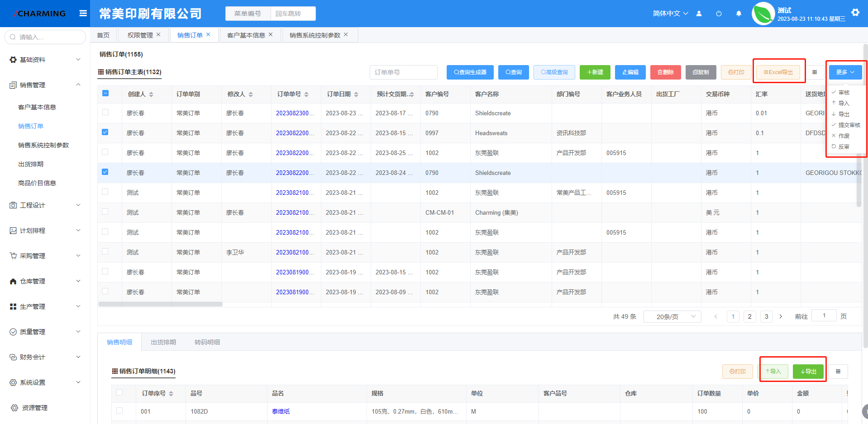
Task: Check the row for customer 0790 dated 2023-08-23
Action: tap(105, 112)
